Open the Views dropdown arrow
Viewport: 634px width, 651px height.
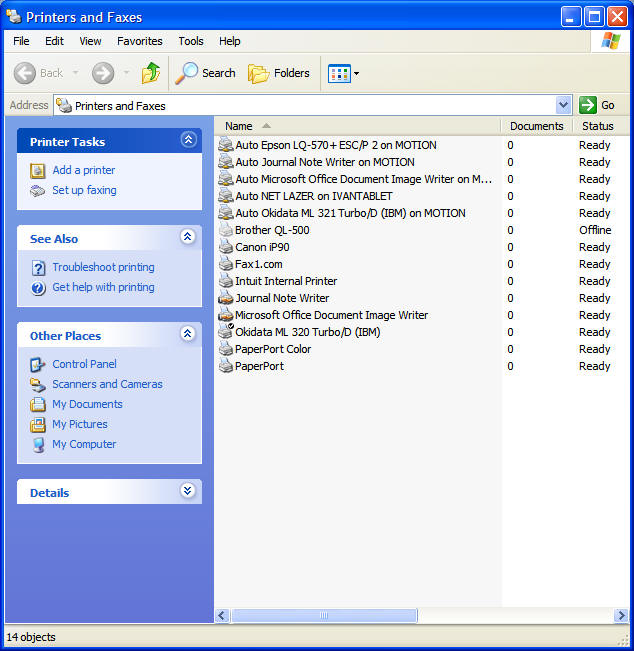pos(356,74)
